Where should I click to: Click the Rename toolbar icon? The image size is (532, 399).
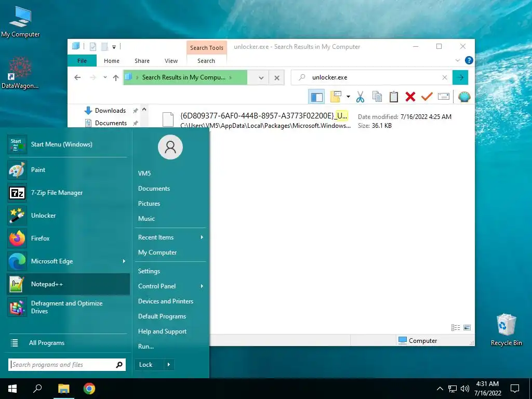(x=444, y=97)
